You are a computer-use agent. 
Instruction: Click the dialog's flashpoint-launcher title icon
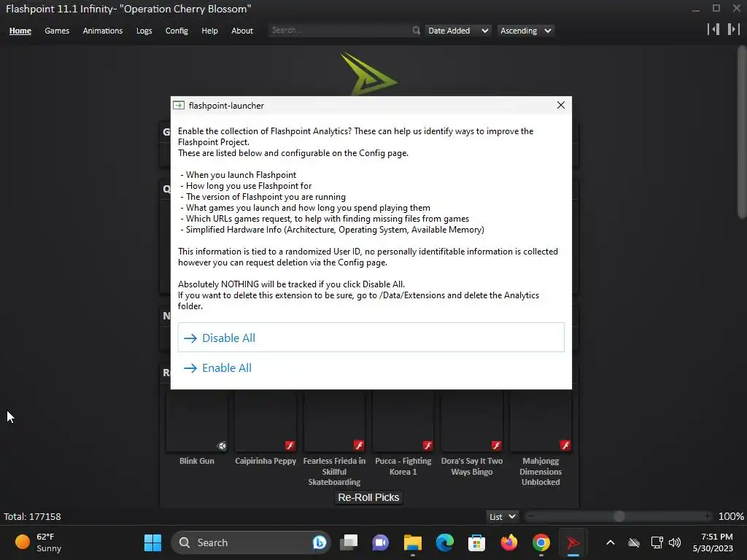(x=179, y=105)
